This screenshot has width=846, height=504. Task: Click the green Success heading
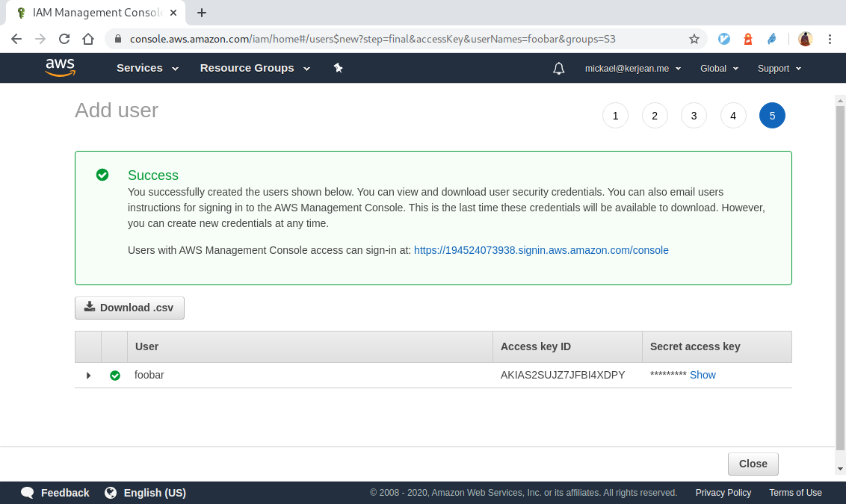tap(153, 175)
